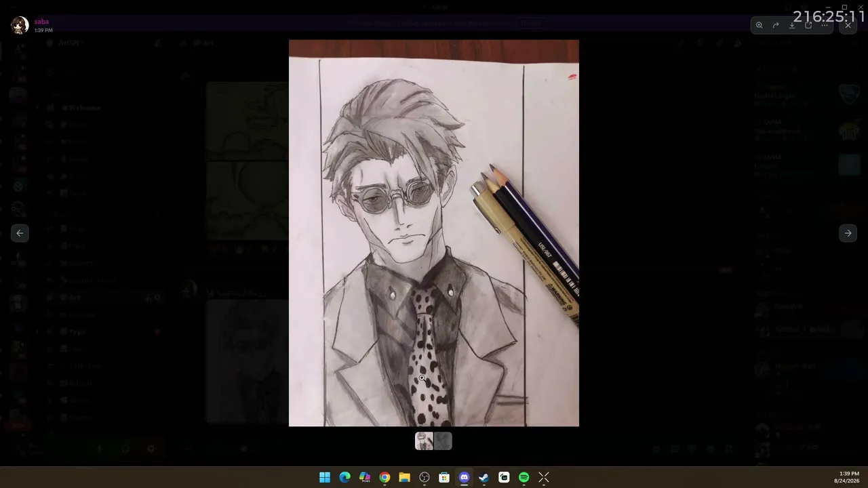Click the username saba in the header
This screenshot has width=868, height=488.
click(41, 22)
